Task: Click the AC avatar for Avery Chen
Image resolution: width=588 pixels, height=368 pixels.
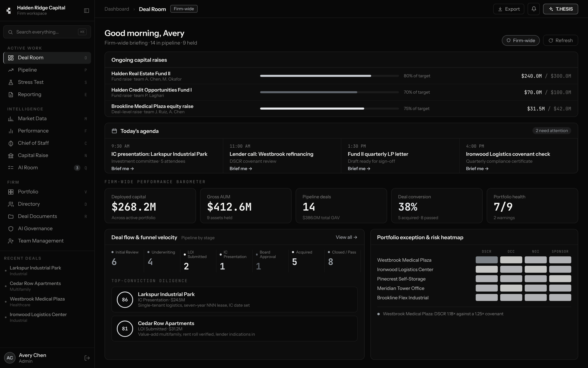Action: (x=10, y=358)
